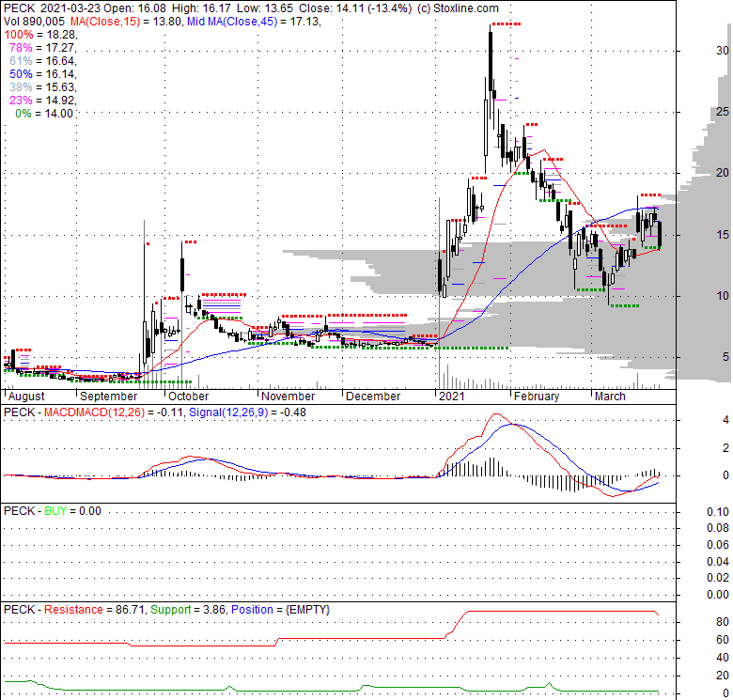Click the 0.10 BUY axis tick
Viewport: 733px width, 700px height.
pos(718,512)
